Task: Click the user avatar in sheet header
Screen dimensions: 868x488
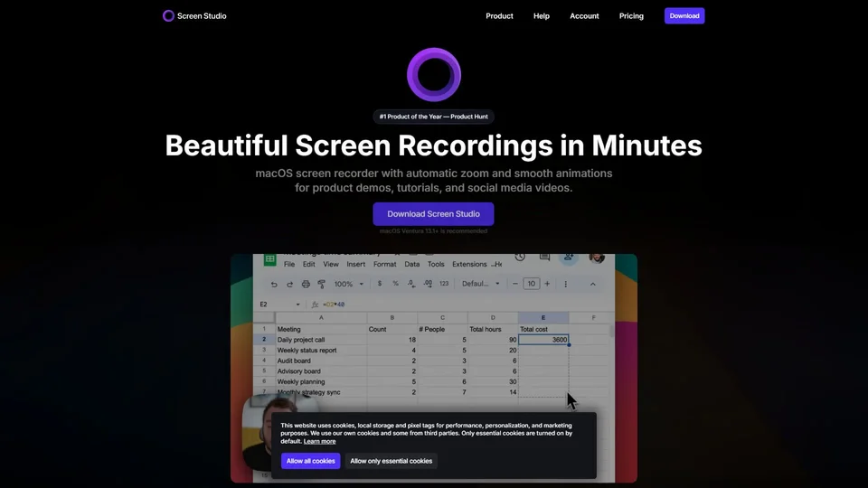Action: [597, 258]
